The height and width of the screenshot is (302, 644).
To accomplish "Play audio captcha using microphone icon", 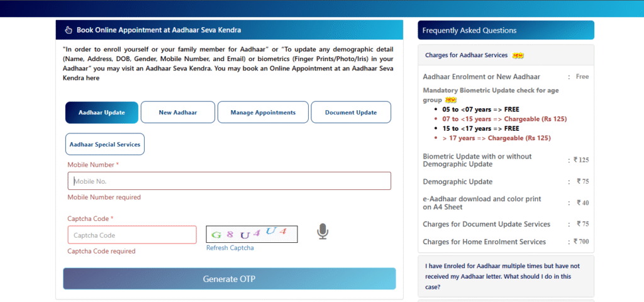I will pos(322,232).
